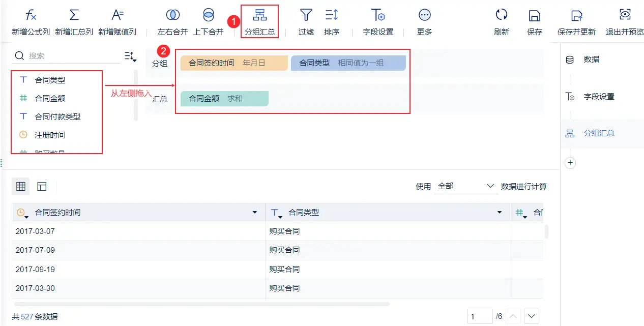Open 合同类型 column header menu arrow
Image resolution: width=644 pixels, height=326 pixels.
pyautogui.click(x=500, y=213)
